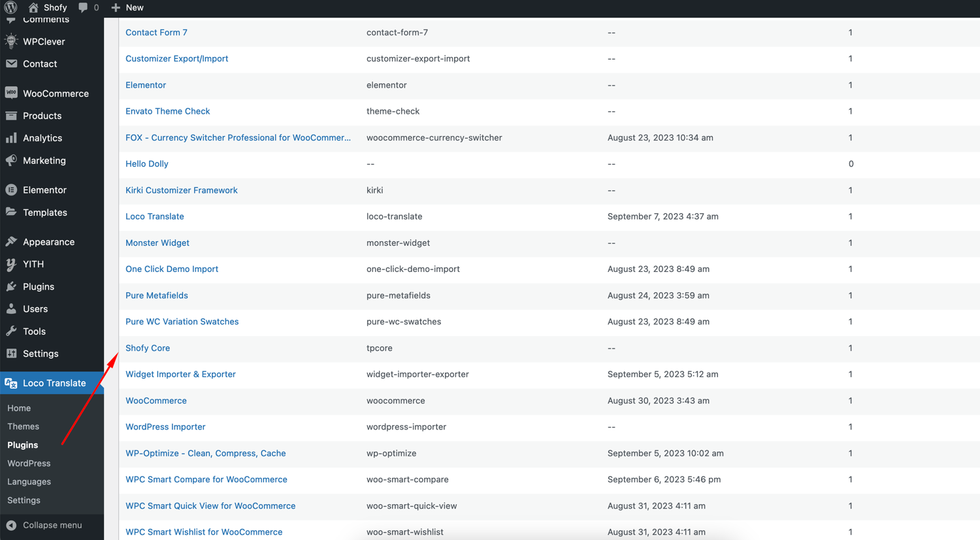Open the New content menu in admin bar
Screen dimensions: 980x540
127,8
